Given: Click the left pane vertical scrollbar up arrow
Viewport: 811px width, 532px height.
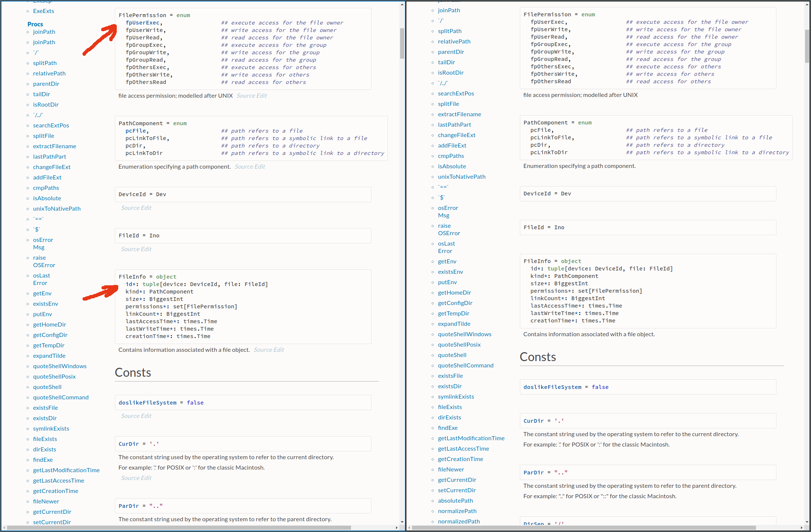Looking at the screenshot, I should click(402, 4).
